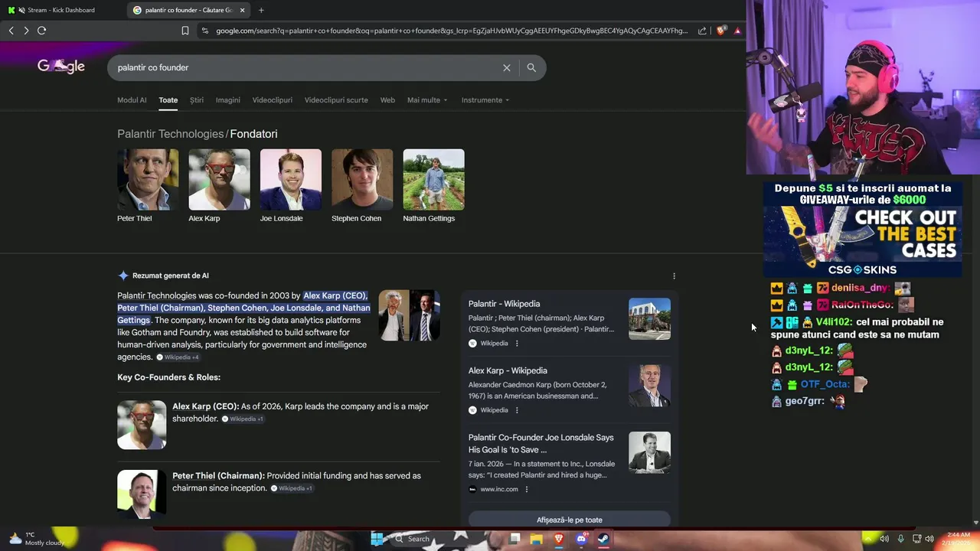Clear the Google search box text
The image size is (980, 551).
click(x=506, y=67)
